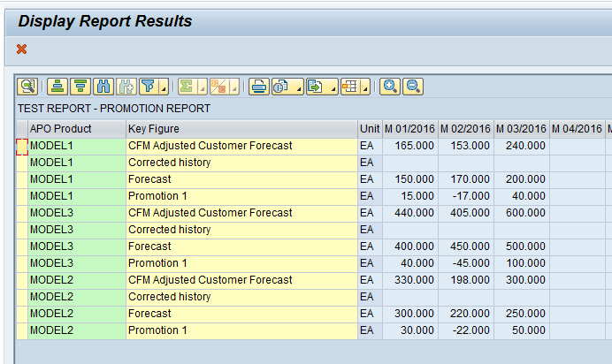Open the Details magnifier icon
The width and height of the screenshot is (612, 364).
[x=27, y=87]
